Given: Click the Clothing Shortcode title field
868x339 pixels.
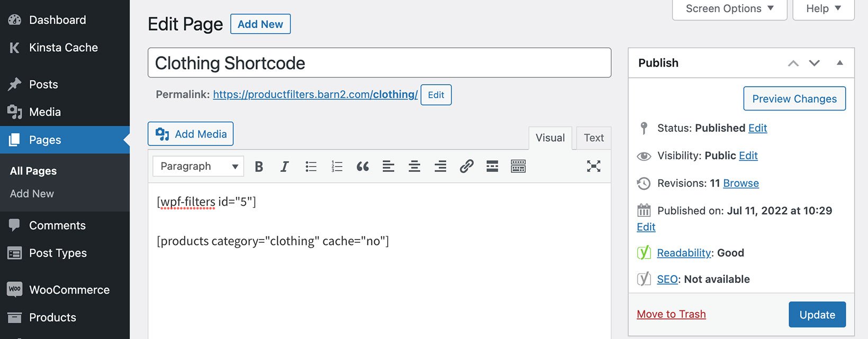Looking at the screenshot, I should (x=380, y=62).
